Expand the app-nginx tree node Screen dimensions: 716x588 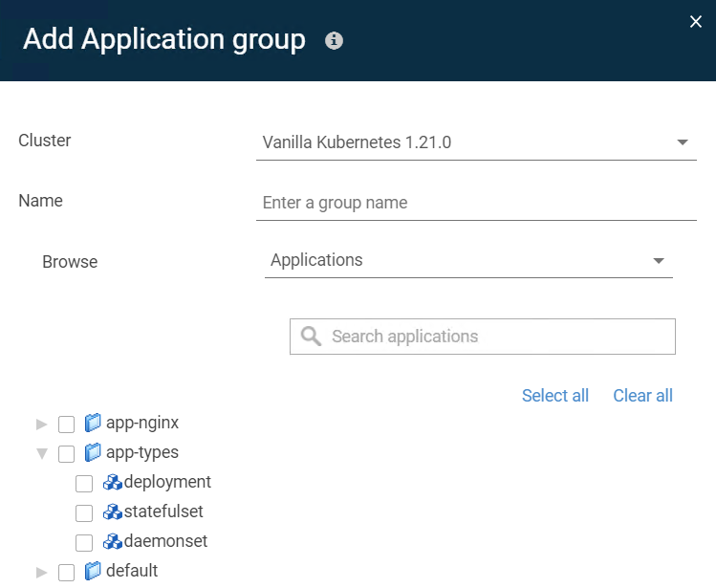coord(41,425)
